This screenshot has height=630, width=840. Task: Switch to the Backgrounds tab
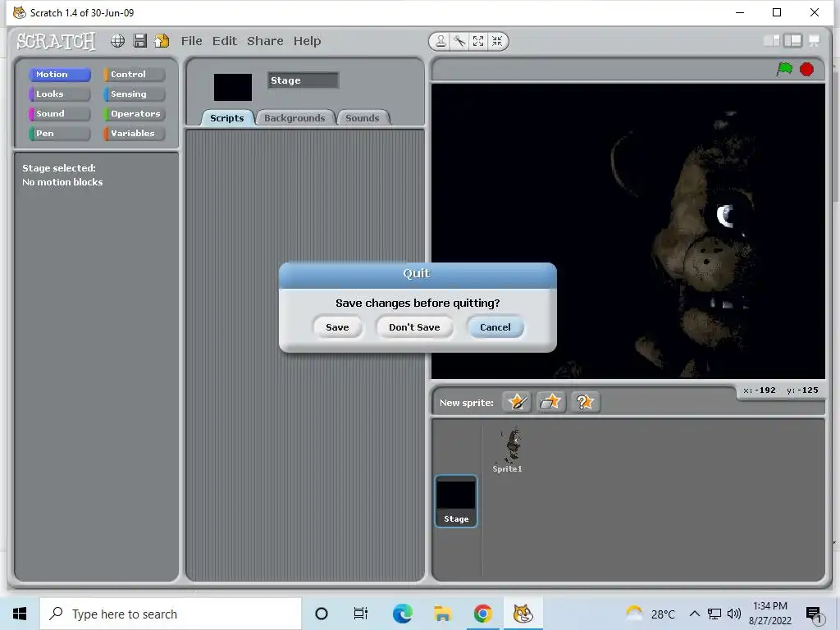click(x=294, y=118)
